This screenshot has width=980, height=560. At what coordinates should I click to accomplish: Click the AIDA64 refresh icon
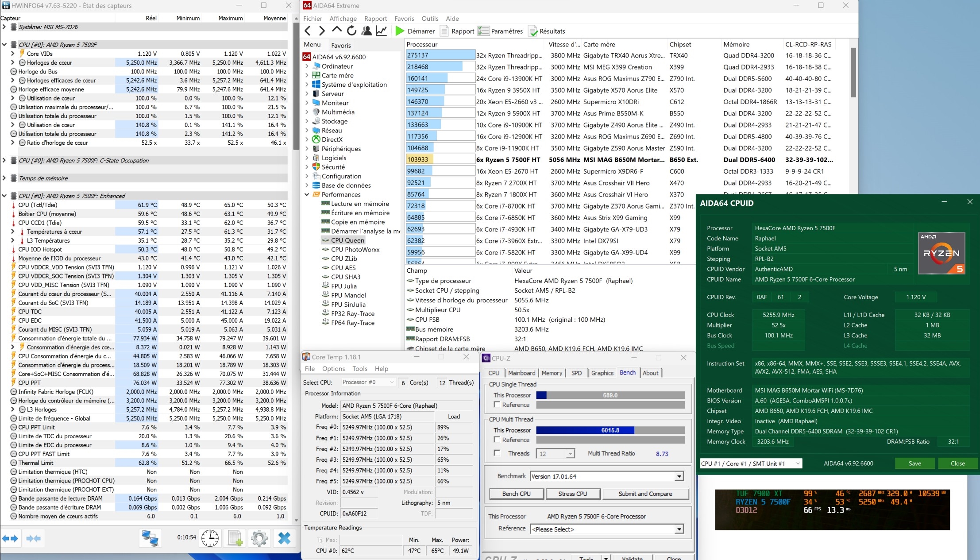click(x=351, y=31)
